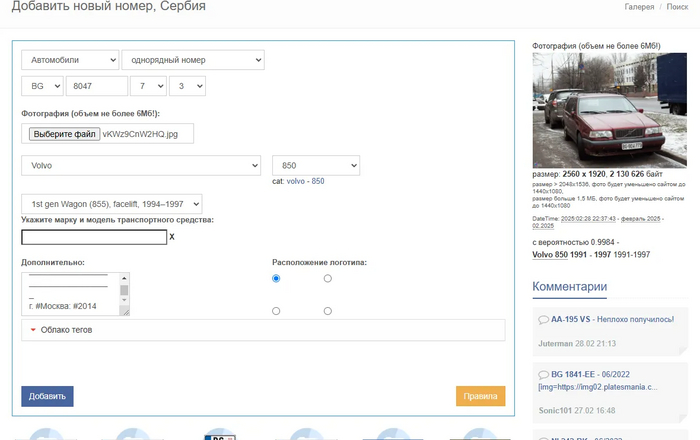700x440 pixels.
Task: Open the Volvo make dropdown
Action: 141,165
